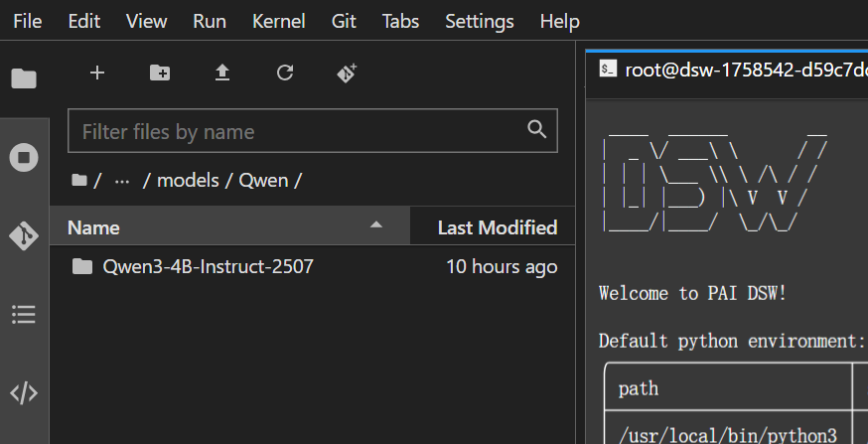Screen dimensions: 868x444
Task: Open the Run menu
Action: [210, 21]
